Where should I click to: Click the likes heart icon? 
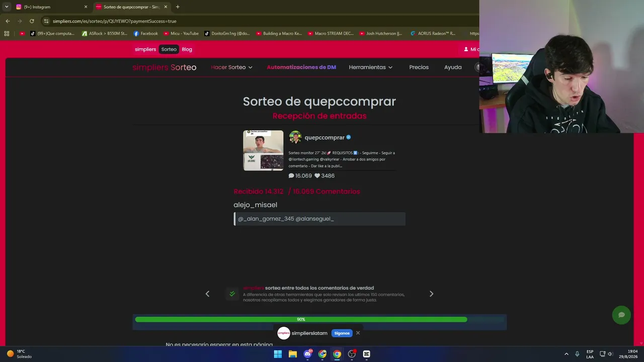(317, 176)
